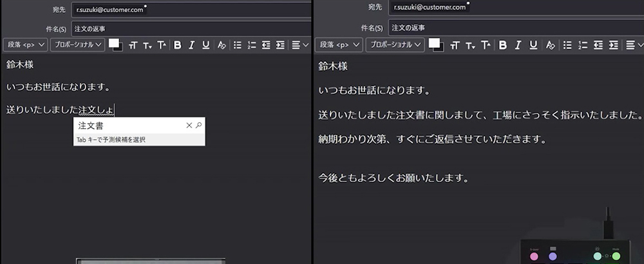
Task: Apply numbered list in the right compose window
Action: (582, 45)
